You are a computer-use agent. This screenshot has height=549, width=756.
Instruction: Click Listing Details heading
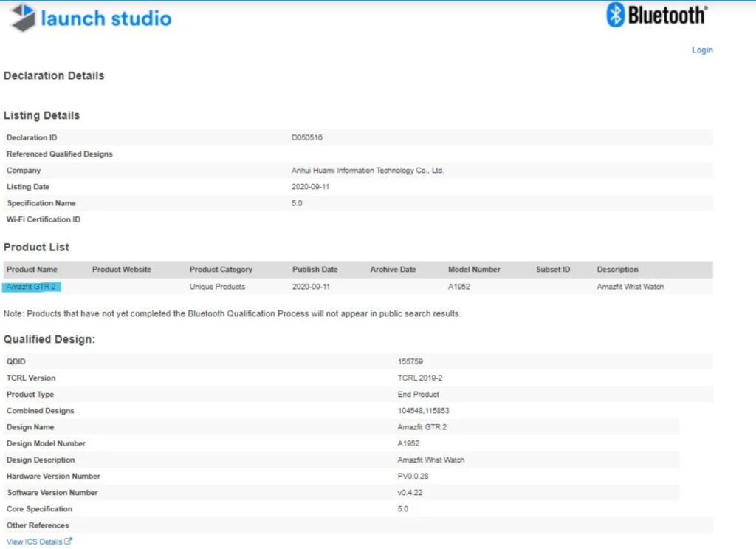pyautogui.click(x=41, y=115)
